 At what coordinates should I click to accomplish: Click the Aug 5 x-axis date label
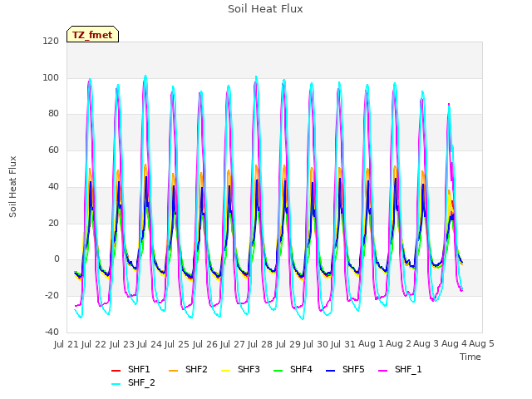click(x=482, y=344)
